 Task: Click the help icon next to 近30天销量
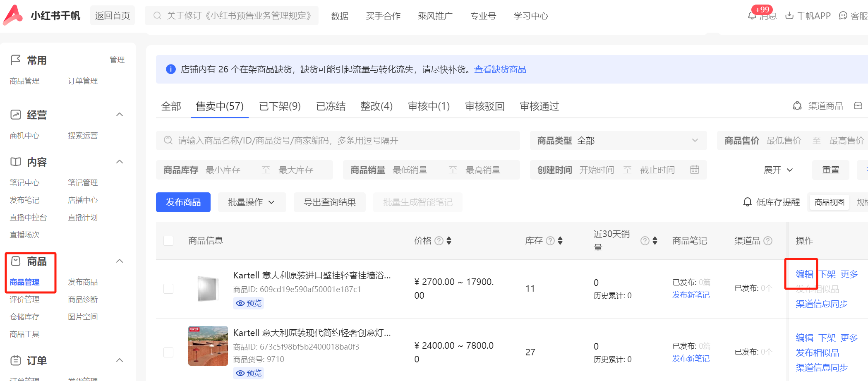pos(645,241)
